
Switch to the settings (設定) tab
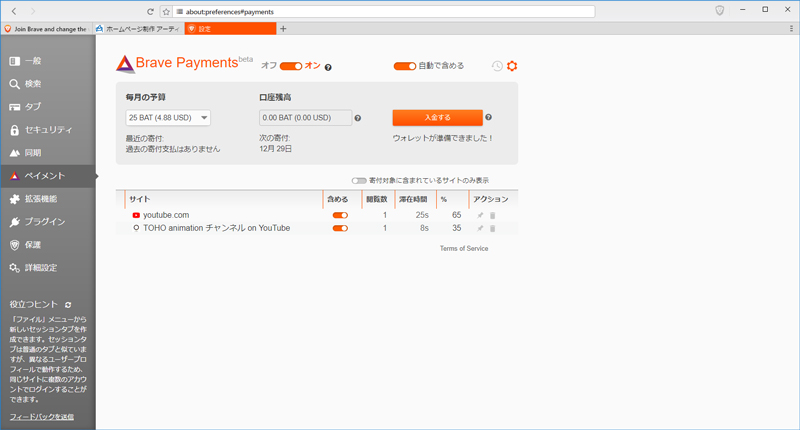231,29
